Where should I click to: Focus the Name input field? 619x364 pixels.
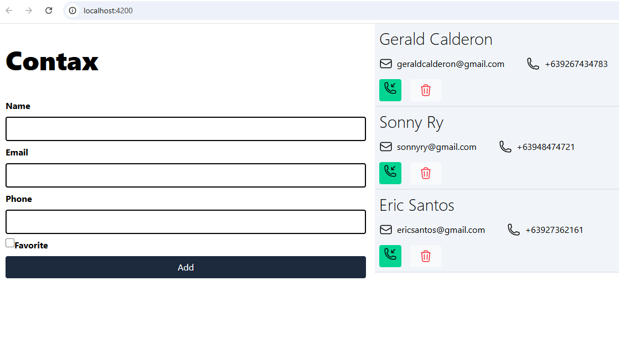[x=185, y=129]
